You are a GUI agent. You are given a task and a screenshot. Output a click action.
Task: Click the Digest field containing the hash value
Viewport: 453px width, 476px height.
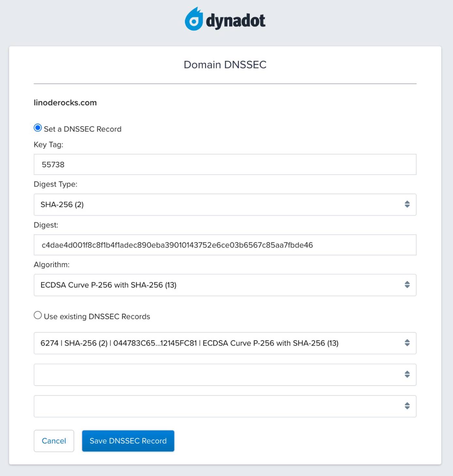point(225,245)
